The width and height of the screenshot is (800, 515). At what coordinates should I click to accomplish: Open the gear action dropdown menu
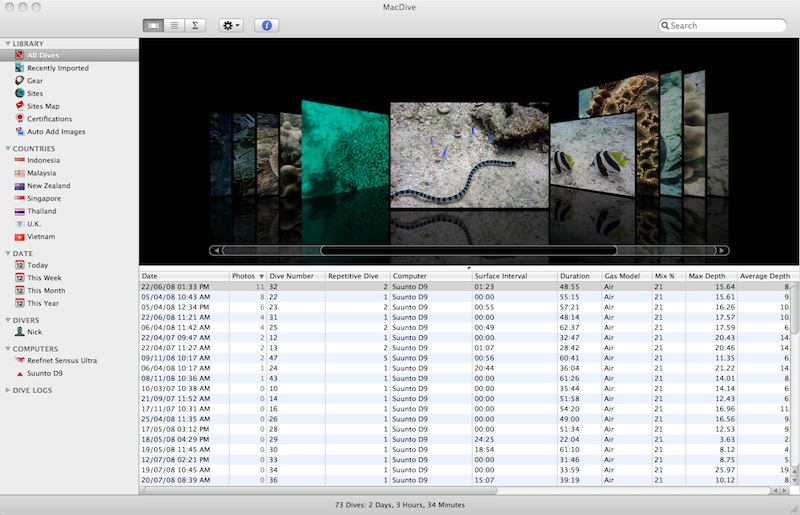click(x=230, y=25)
